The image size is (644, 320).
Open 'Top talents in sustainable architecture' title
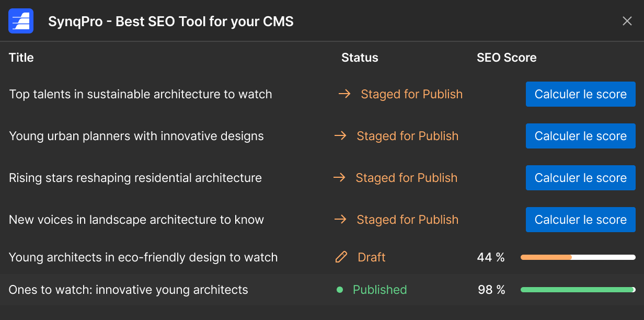coord(141,94)
